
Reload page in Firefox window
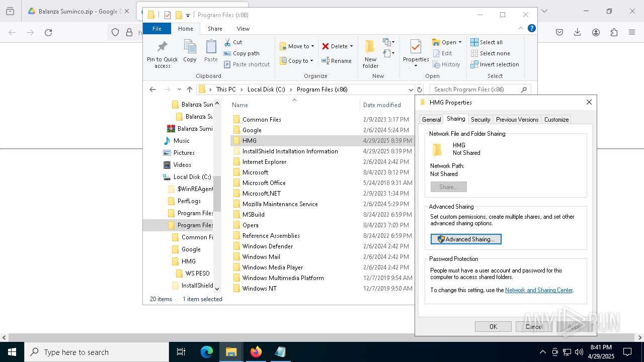click(x=48, y=33)
